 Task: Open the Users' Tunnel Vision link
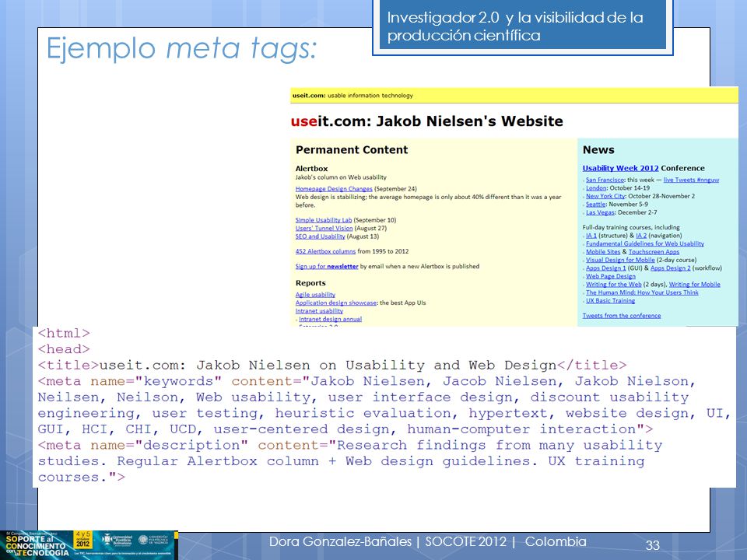coord(324,228)
